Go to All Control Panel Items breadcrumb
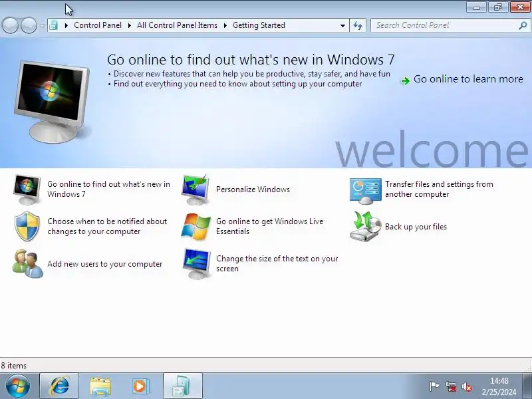Image resolution: width=532 pixels, height=399 pixels. click(x=177, y=25)
